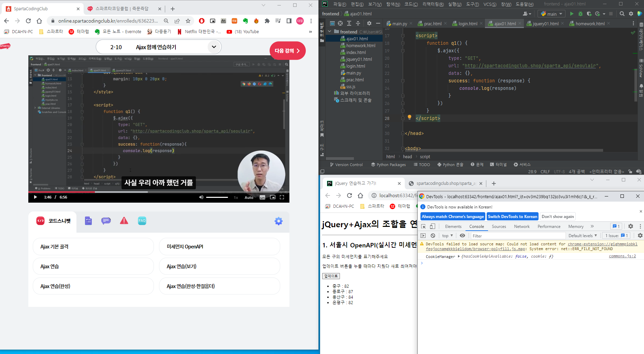
Task: Click the red warning triangle icon
Action: pos(124,221)
